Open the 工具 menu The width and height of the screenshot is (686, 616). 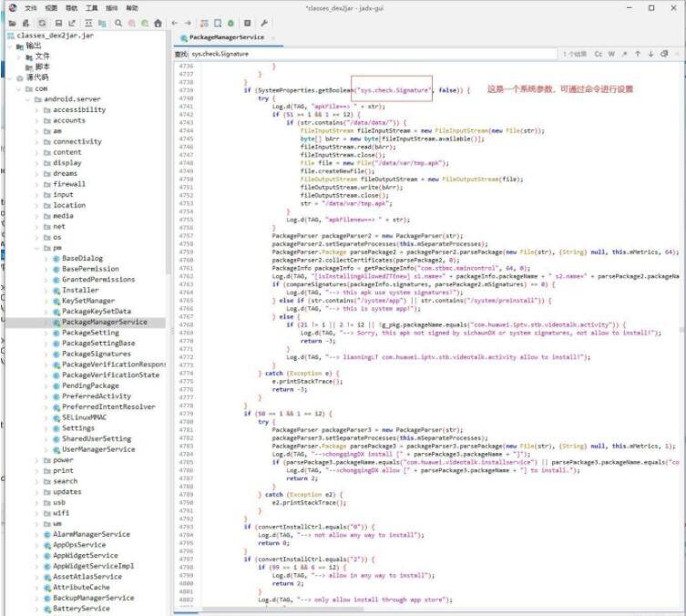pos(91,8)
